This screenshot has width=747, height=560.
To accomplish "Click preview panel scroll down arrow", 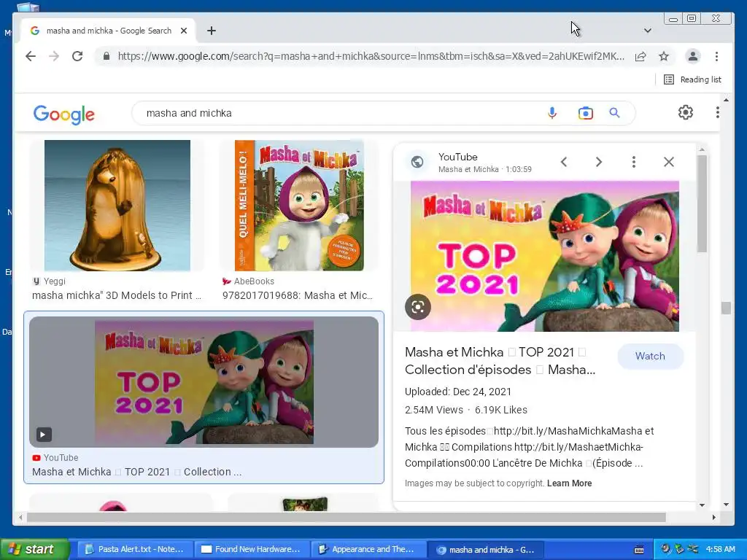I will point(703,505).
